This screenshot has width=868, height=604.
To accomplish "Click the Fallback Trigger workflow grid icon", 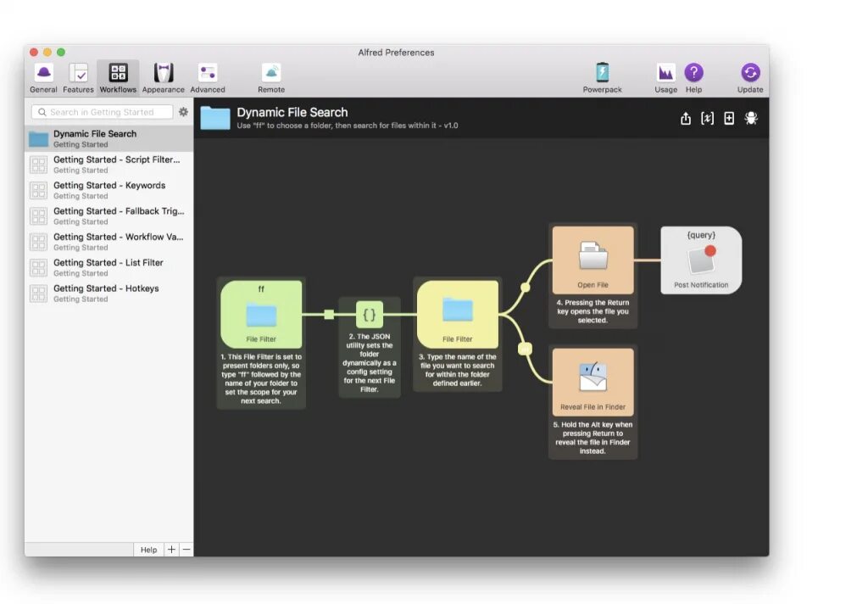I will point(38,216).
